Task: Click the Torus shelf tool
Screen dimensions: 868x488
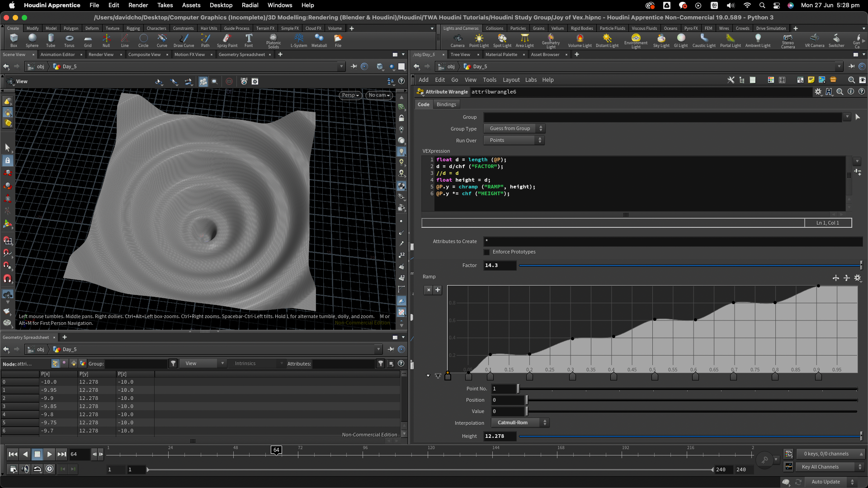Action: [x=69, y=40]
